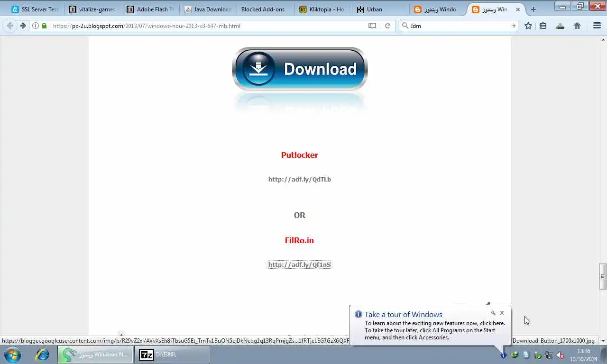
Task: Click the Show Desktop strip
Action: pyautogui.click(x=604, y=355)
